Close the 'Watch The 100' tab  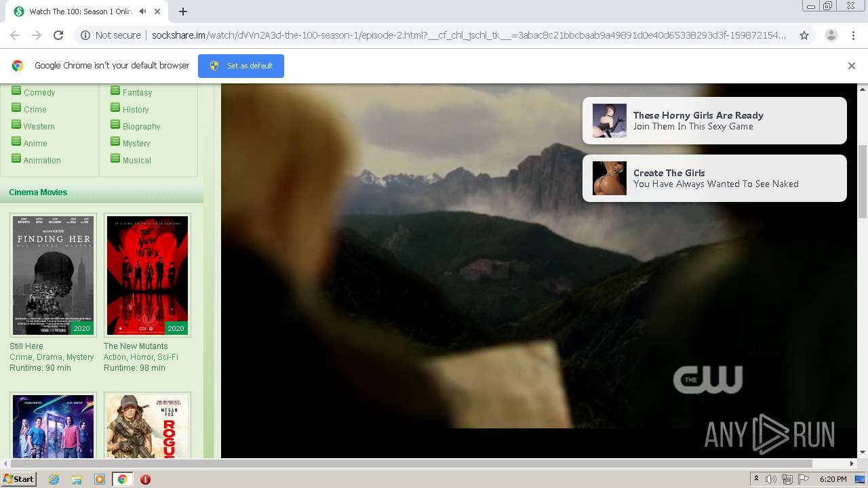[158, 12]
